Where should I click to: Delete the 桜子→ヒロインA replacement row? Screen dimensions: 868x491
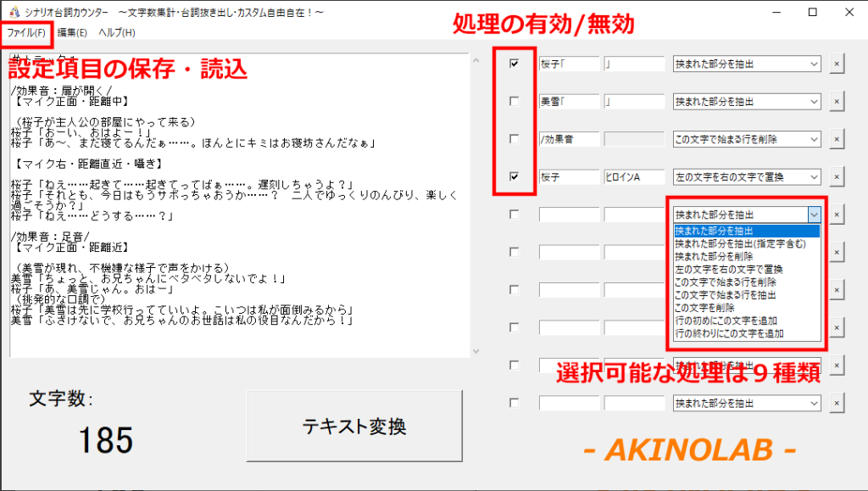(837, 177)
